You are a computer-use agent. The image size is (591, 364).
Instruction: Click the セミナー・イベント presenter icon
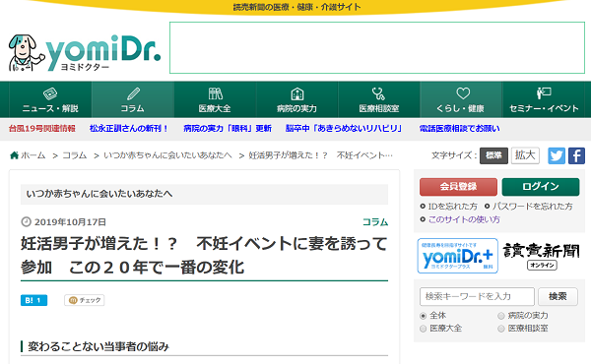[544, 93]
